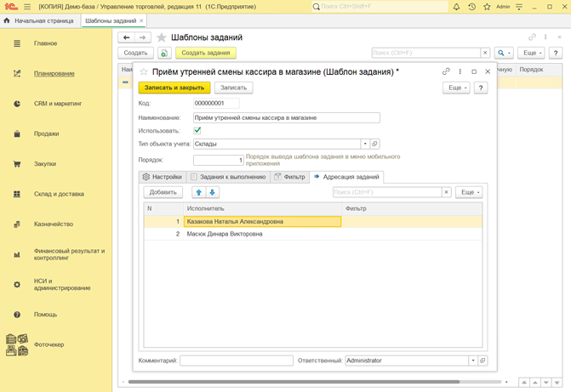Open the Фоточекер section icon
The height and width of the screenshot is (392, 571).
[17, 344]
